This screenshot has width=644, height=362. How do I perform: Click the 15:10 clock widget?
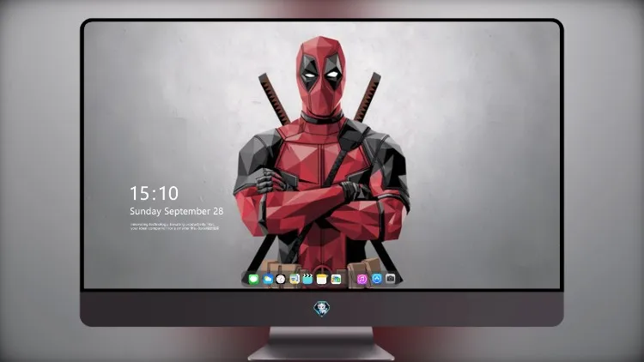[x=154, y=193]
